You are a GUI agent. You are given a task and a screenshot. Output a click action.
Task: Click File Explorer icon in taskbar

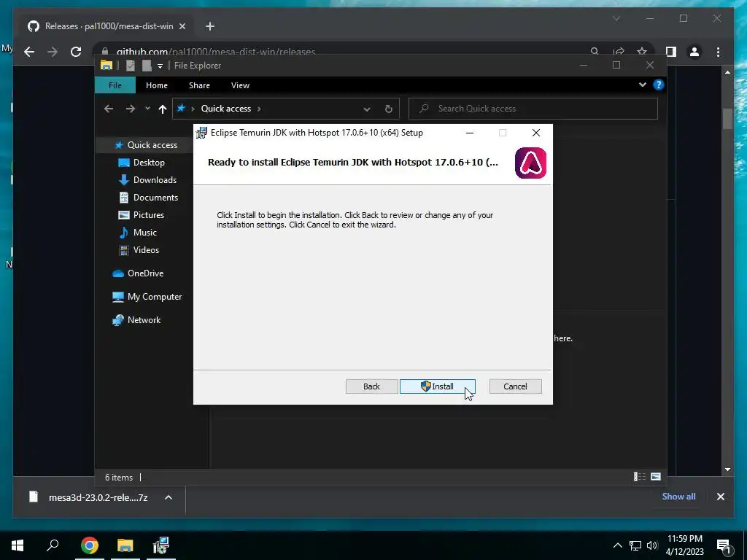[x=125, y=545]
